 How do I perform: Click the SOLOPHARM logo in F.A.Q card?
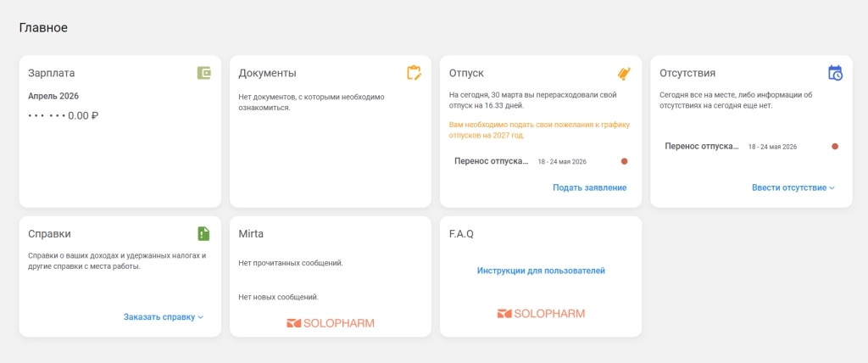click(541, 314)
